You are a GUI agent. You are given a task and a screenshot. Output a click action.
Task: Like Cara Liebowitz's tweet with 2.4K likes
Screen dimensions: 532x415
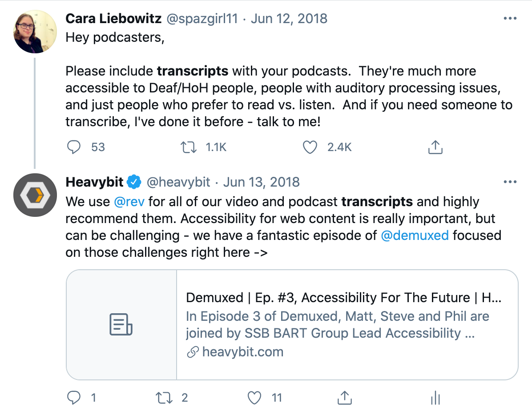click(310, 148)
